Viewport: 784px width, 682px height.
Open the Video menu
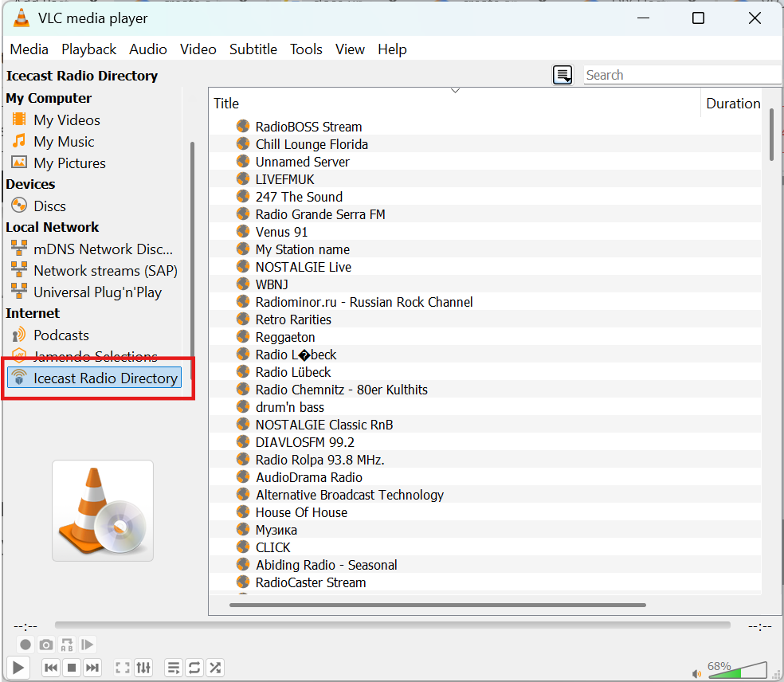(x=198, y=49)
